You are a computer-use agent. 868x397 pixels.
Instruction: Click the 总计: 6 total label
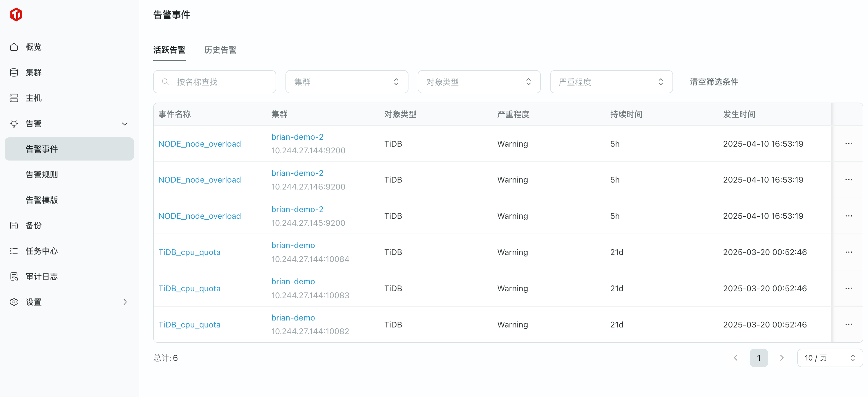(x=165, y=358)
